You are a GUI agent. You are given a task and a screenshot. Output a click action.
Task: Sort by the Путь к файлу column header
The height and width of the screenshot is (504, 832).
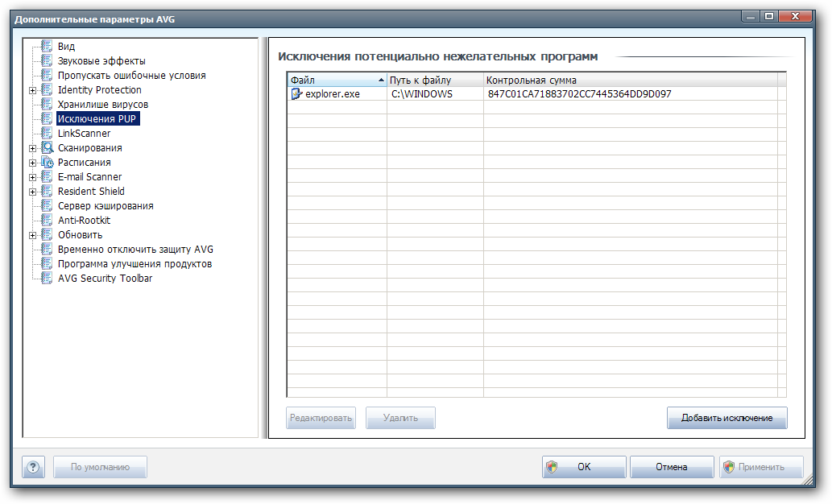435,81
